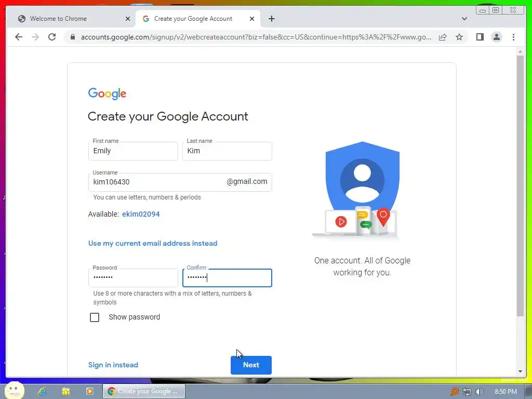This screenshot has height=399, width=532.
Task: Minimize the Chrome window
Action: [x=483, y=10]
